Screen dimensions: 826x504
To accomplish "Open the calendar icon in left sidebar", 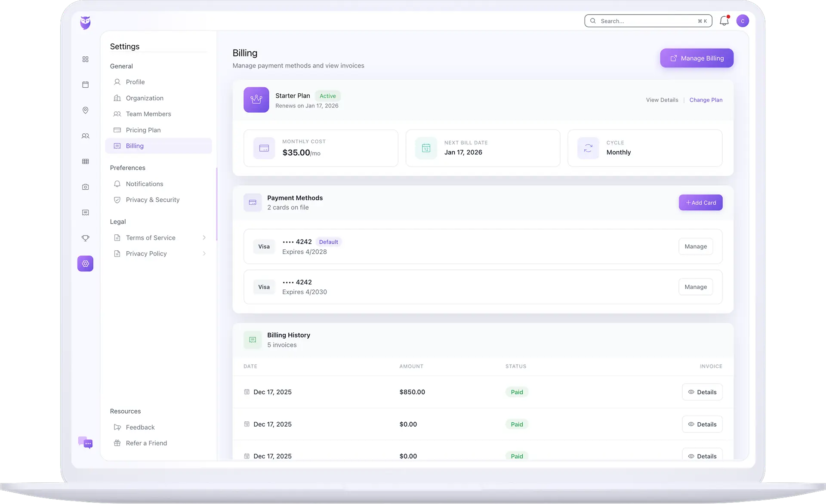I will [85, 85].
